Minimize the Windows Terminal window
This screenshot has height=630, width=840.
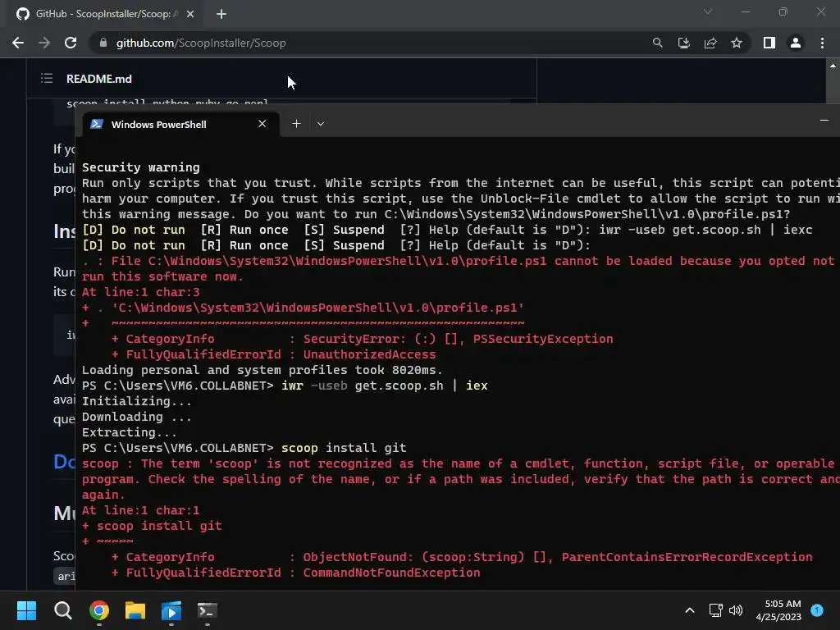coord(824,121)
